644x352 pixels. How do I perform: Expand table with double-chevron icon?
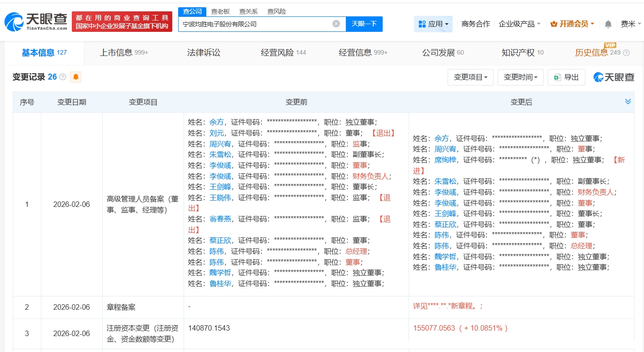pyautogui.click(x=628, y=101)
